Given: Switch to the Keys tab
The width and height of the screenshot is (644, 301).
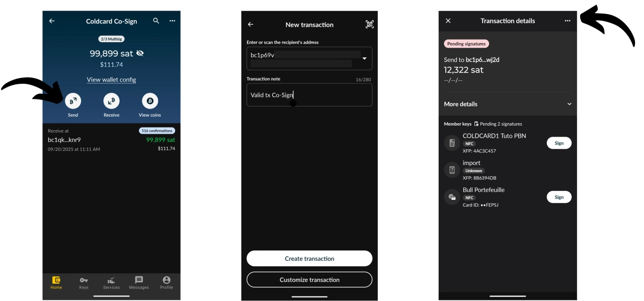Looking at the screenshot, I should point(84,283).
